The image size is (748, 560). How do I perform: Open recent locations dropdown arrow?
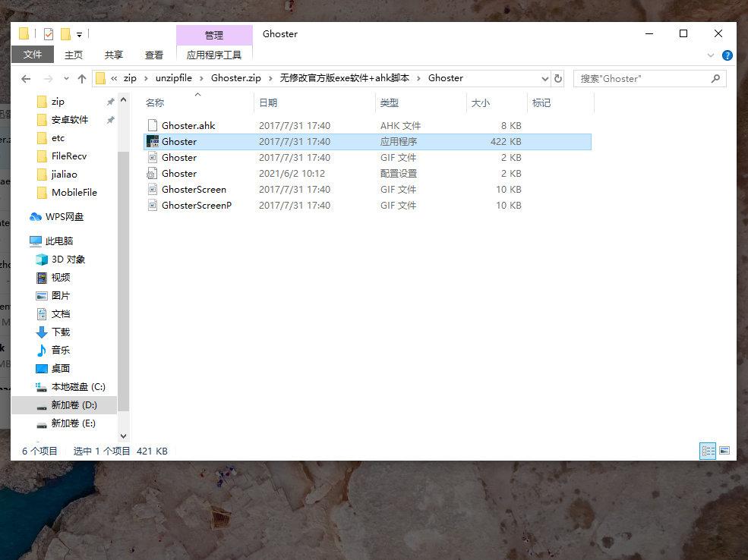tap(66, 79)
